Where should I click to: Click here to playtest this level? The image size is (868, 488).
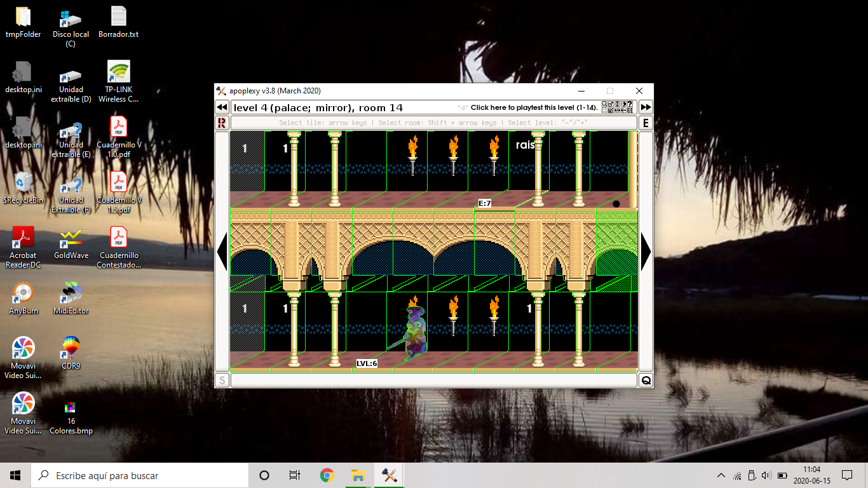point(534,107)
